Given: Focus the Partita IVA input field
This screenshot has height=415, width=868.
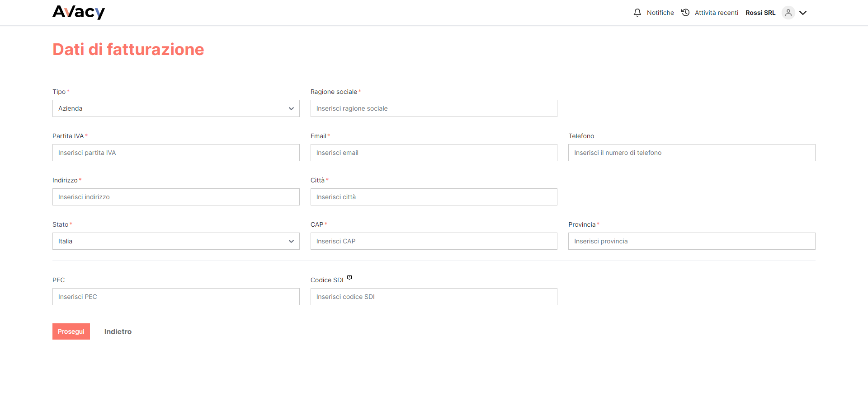Looking at the screenshot, I should (176, 153).
